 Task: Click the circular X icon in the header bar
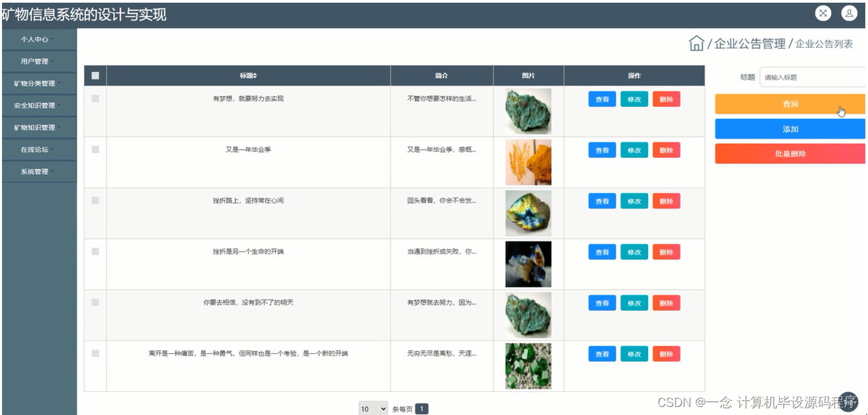pos(823,13)
